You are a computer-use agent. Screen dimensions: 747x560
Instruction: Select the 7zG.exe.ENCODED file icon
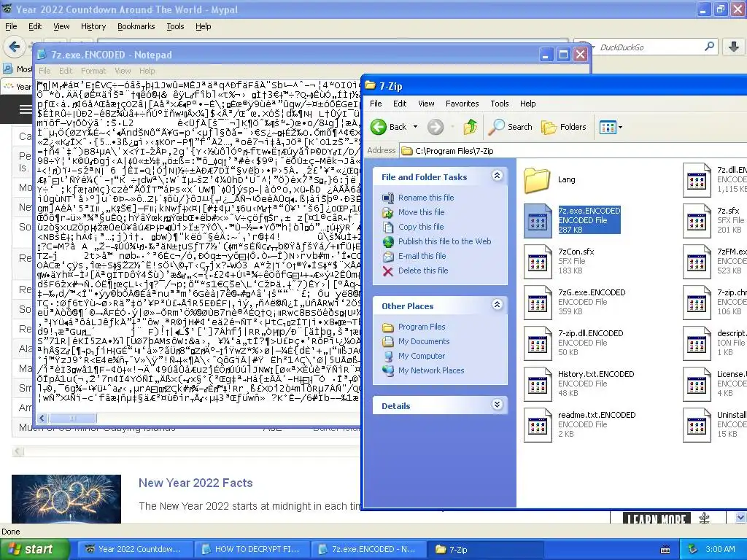[x=538, y=303]
